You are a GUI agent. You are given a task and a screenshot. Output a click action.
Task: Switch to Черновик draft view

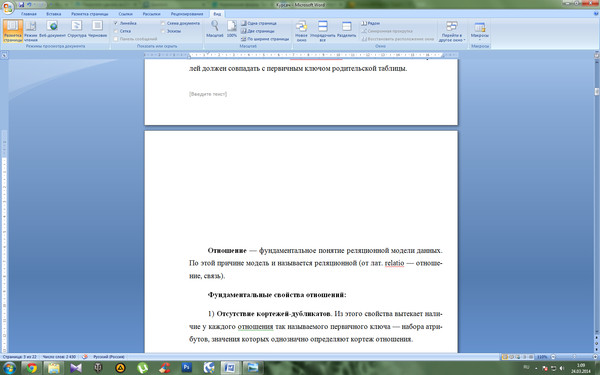(x=98, y=29)
